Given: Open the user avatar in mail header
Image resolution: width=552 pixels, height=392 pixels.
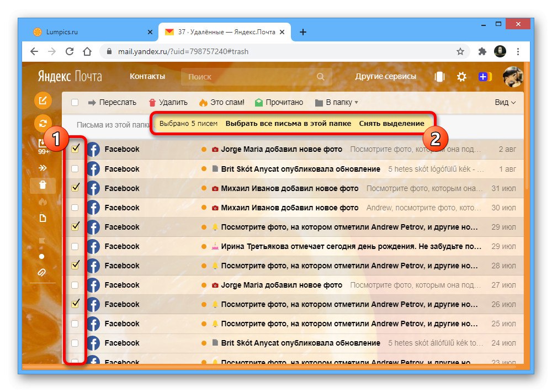Looking at the screenshot, I should coord(513,76).
